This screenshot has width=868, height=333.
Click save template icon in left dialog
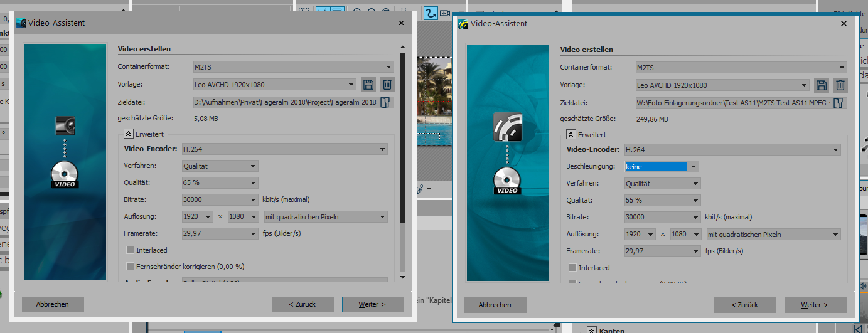(368, 85)
